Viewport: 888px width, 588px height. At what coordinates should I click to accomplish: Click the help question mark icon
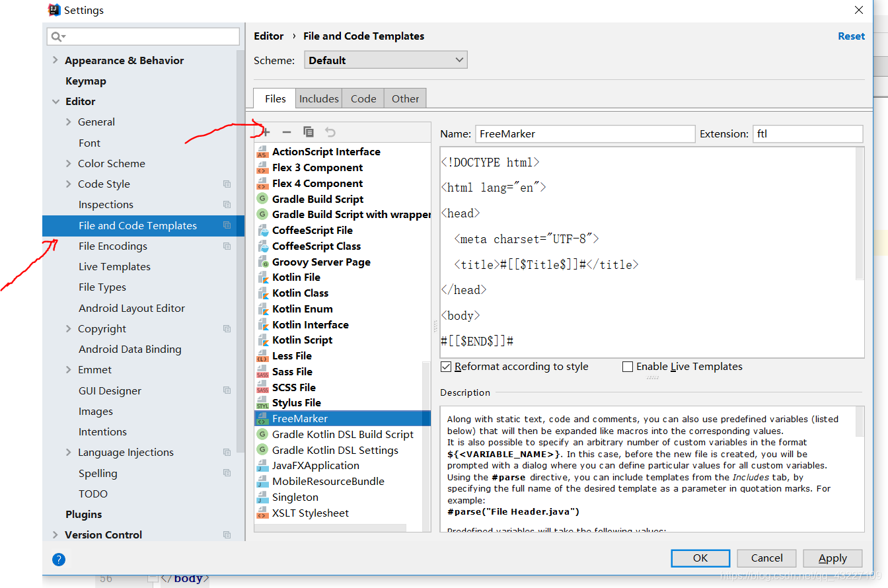[x=59, y=560]
